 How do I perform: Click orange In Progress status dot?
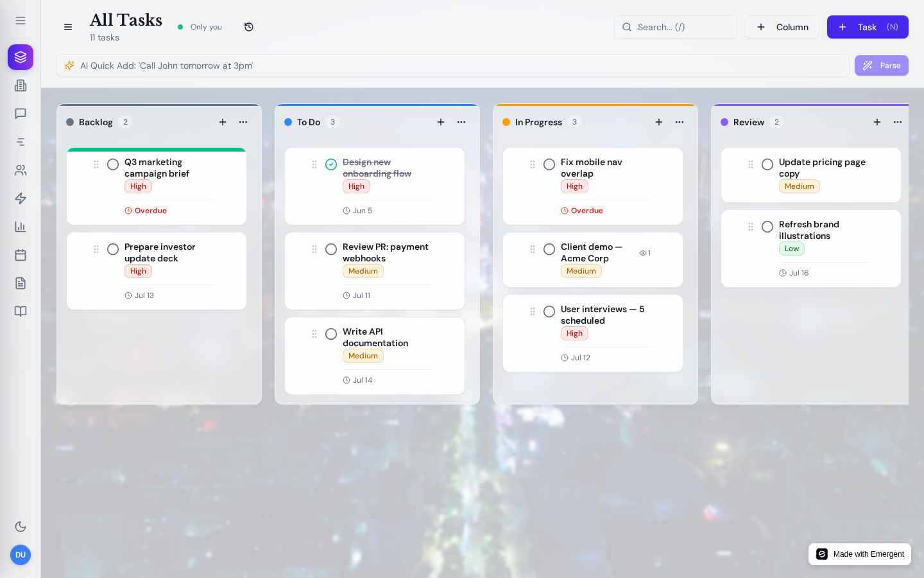tap(506, 122)
